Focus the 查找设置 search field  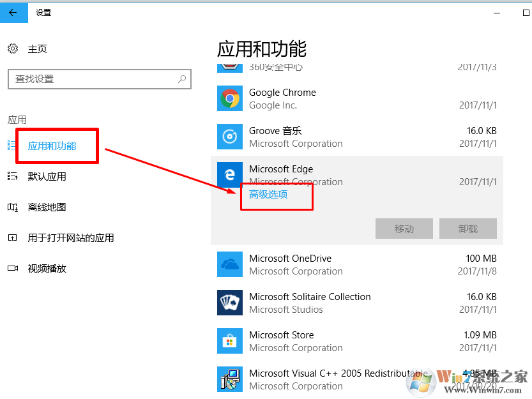coord(100,79)
